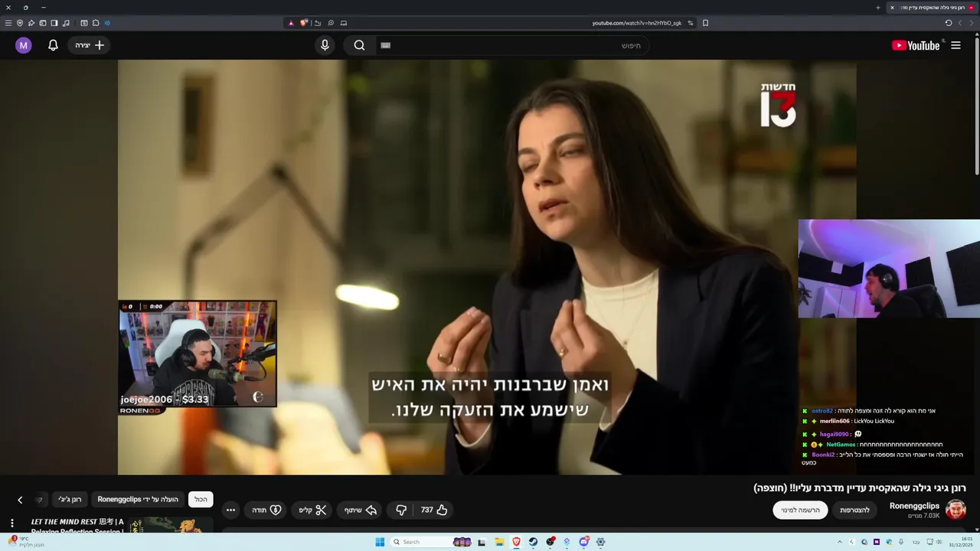The height and width of the screenshot is (551, 980).
Task: Open the taskbar clock showing 16:01
Action: tap(961, 542)
